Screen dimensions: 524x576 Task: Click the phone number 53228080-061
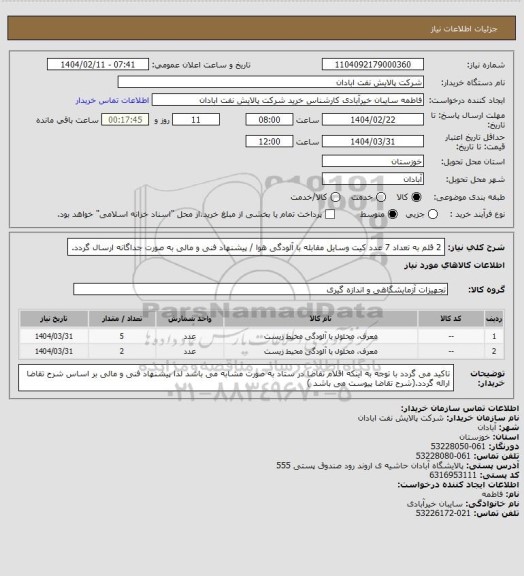tap(443, 456)
